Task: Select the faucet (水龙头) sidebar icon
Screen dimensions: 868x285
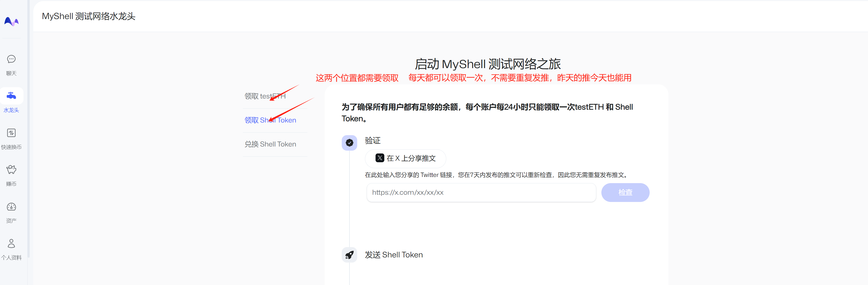Action: coord(11,96)
